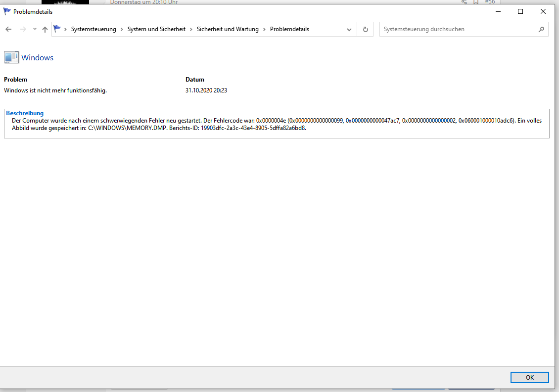Click text 'Windows ist nicht mehr funktionsfähig.'

pos(55,90)
